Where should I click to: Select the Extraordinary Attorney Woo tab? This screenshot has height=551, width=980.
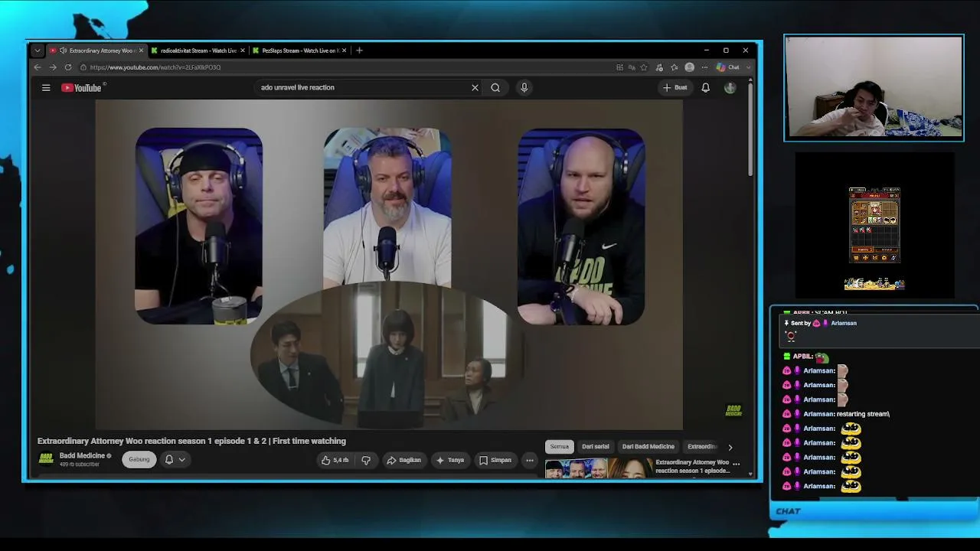point(96,51)
